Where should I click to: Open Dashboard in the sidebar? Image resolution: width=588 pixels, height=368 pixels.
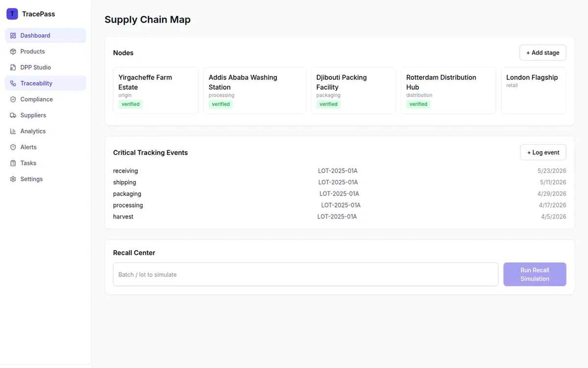46,35
